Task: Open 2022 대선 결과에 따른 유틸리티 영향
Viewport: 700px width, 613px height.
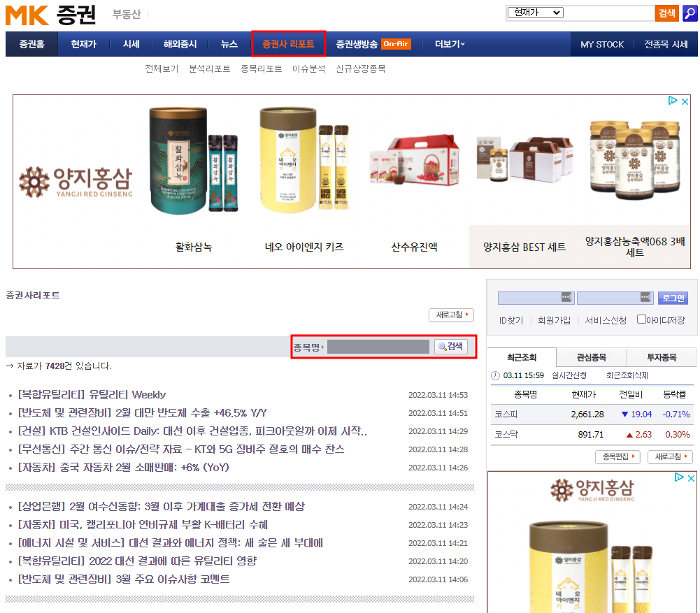Action: point(137,561)
